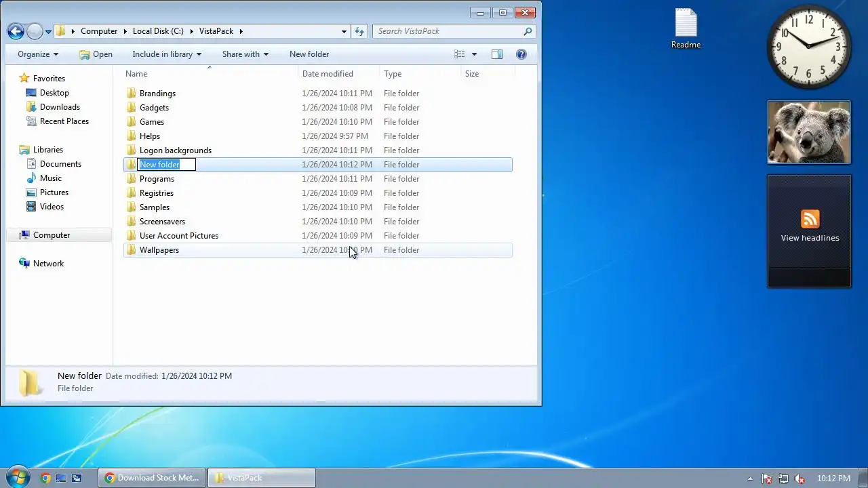Select Local Disk (C:) breadcrumb segment
This screenshot has width=868, height=488.
158,31
